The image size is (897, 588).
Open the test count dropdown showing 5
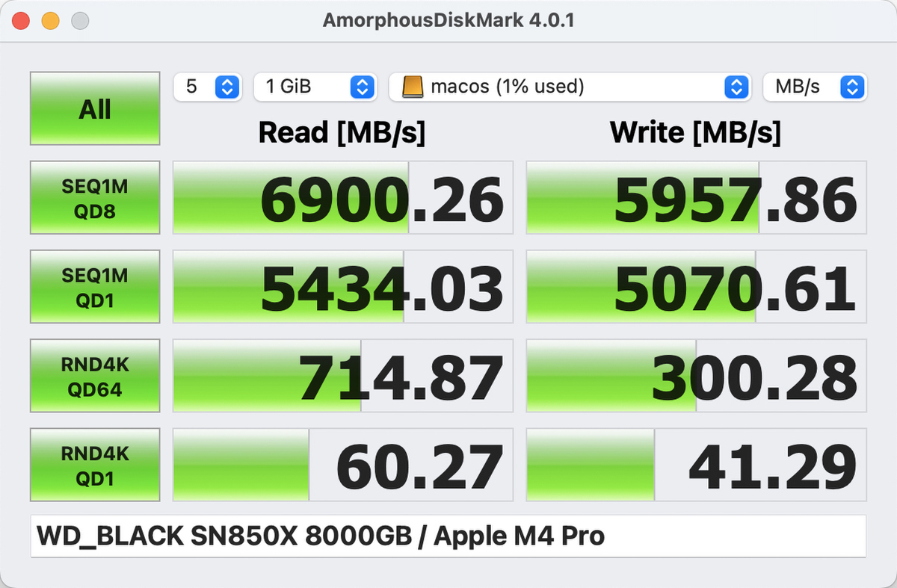[207, 87]
